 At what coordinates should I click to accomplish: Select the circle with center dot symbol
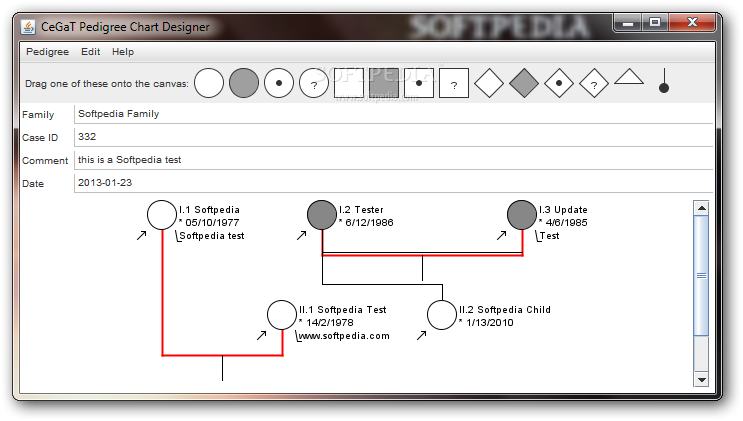279,83
